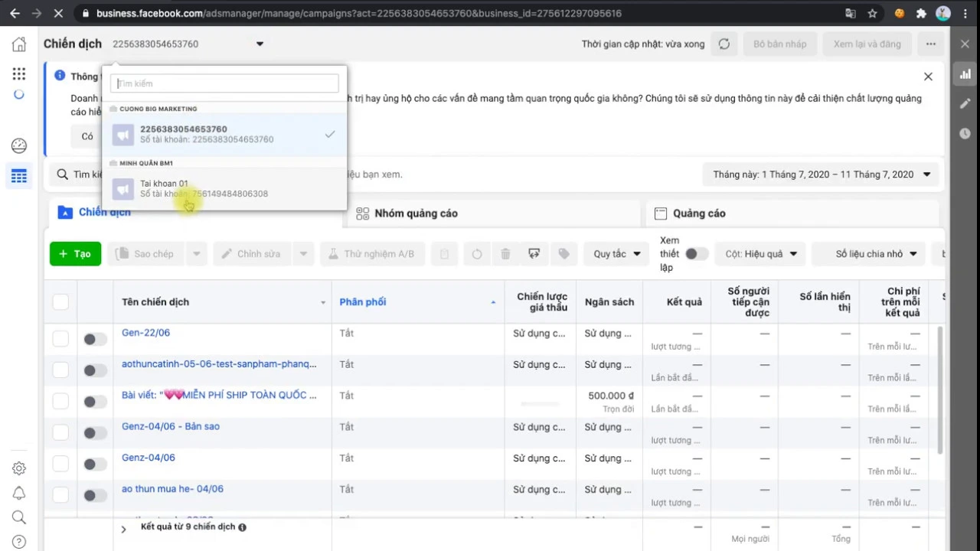Select account 2256383054653760 in dropdown list
Screen dimensions: 980x551
(x=224, y=135)
